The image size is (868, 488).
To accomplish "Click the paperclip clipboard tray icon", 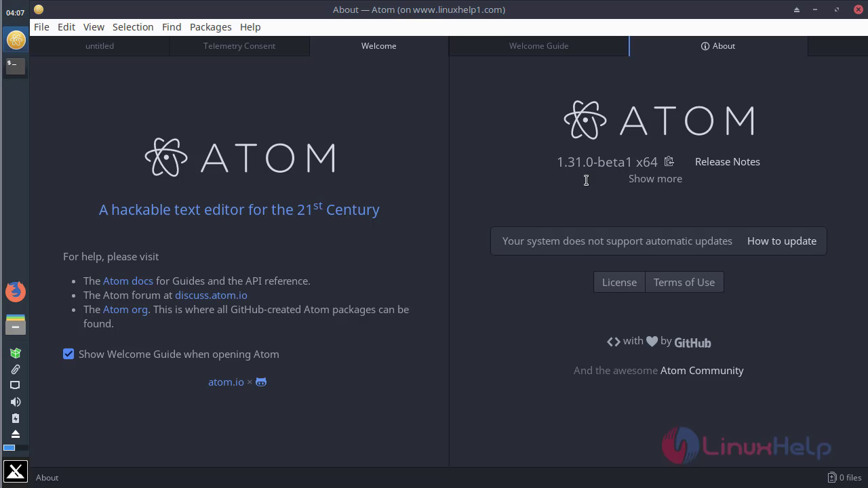I will (16, 369).
